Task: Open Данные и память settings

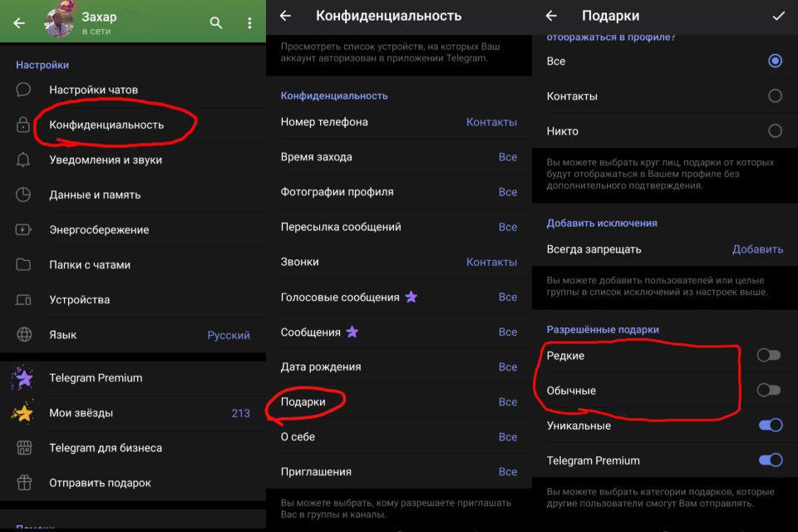Action: [133, 195]
